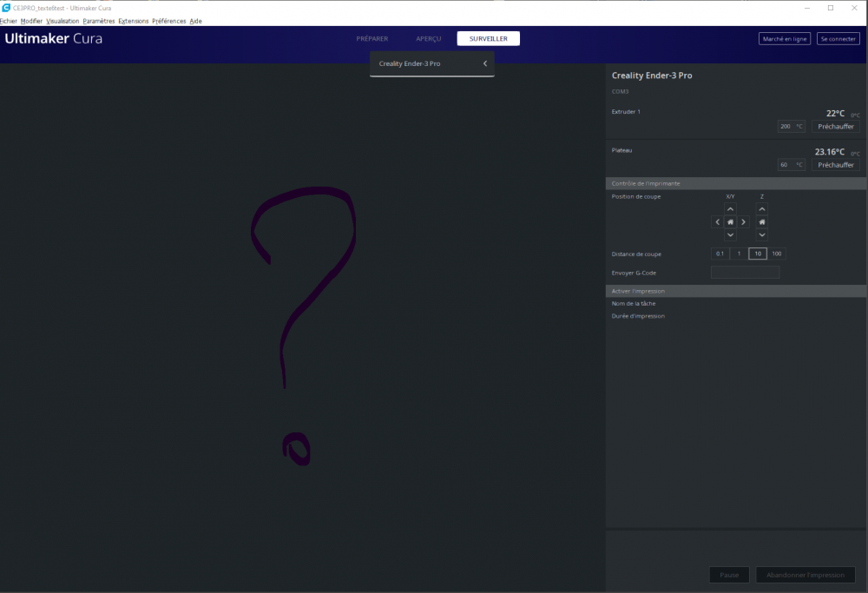The width and height of the screenshot is (868, 593).
Task: Set jog distance to 100
Action: pyautogui.click(x=777, y=254)
